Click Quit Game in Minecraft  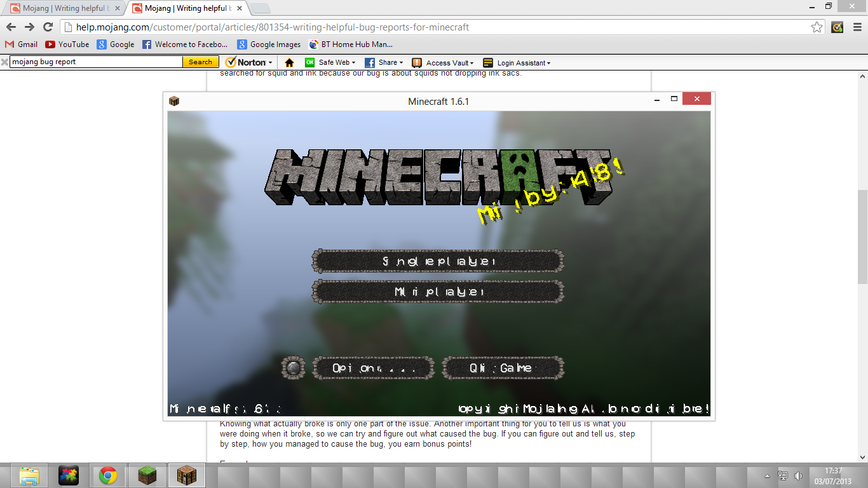click(503, 368)
